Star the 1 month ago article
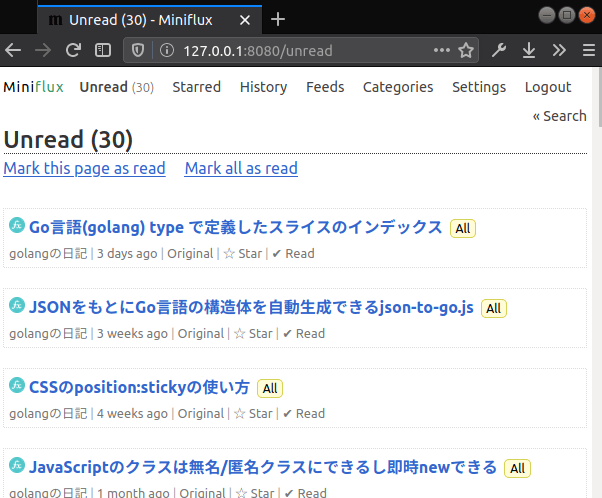The image size is (602, 498). [x=255, y=493]
